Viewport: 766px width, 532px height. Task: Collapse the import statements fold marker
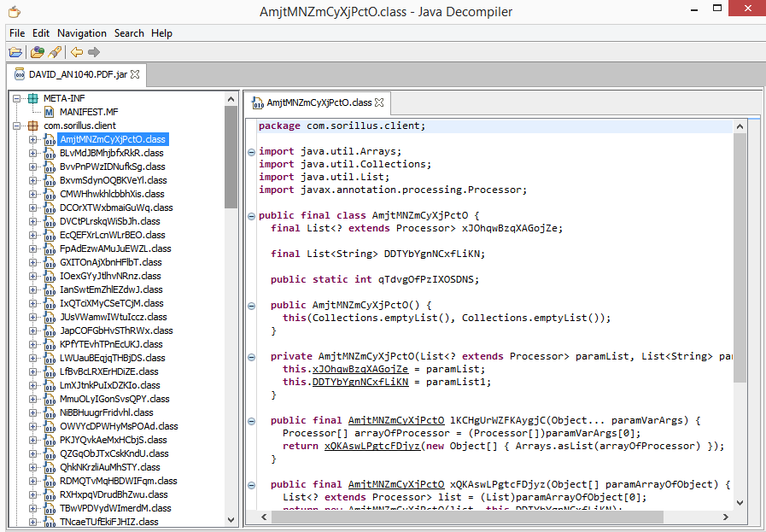point(251,152)
